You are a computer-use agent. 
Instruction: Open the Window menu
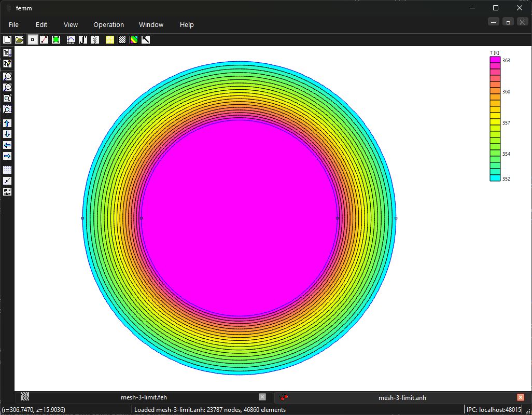click(151, 25)
